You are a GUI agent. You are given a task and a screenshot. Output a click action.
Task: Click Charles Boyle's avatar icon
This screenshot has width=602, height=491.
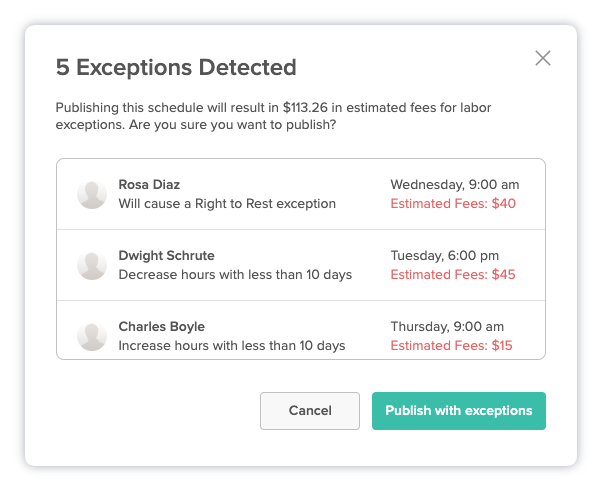(x=92, y=336)
